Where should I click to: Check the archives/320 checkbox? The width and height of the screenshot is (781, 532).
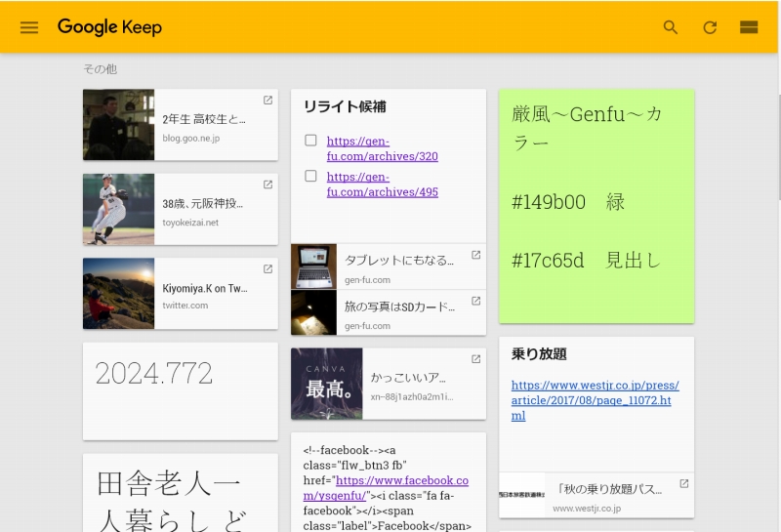(310, 141)
